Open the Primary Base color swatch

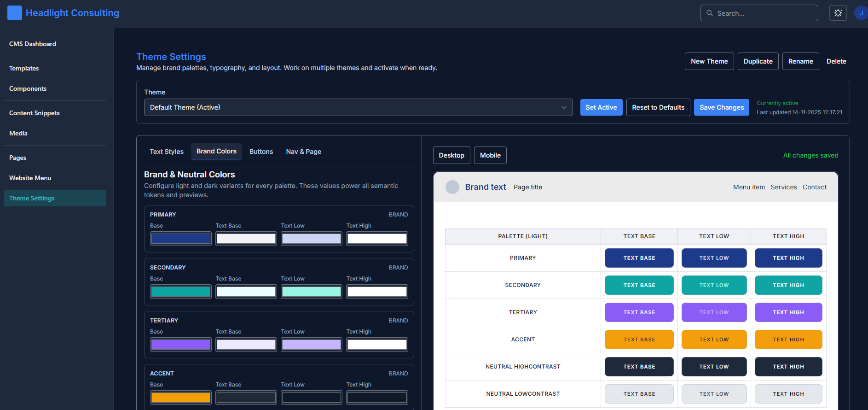point(180,239)
